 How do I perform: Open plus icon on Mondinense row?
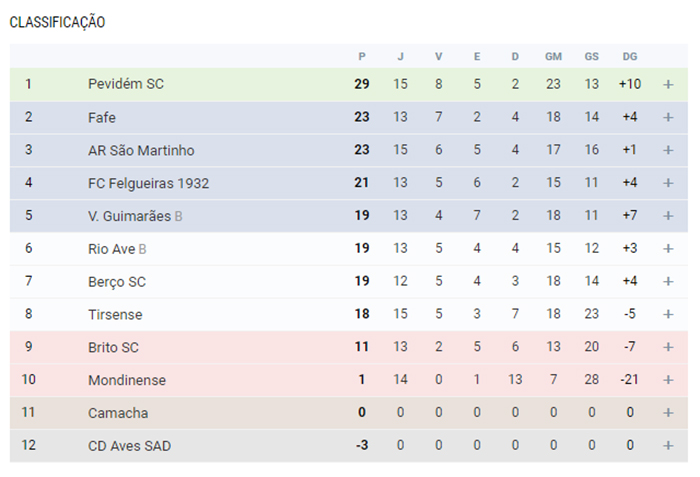pos(668,380)
